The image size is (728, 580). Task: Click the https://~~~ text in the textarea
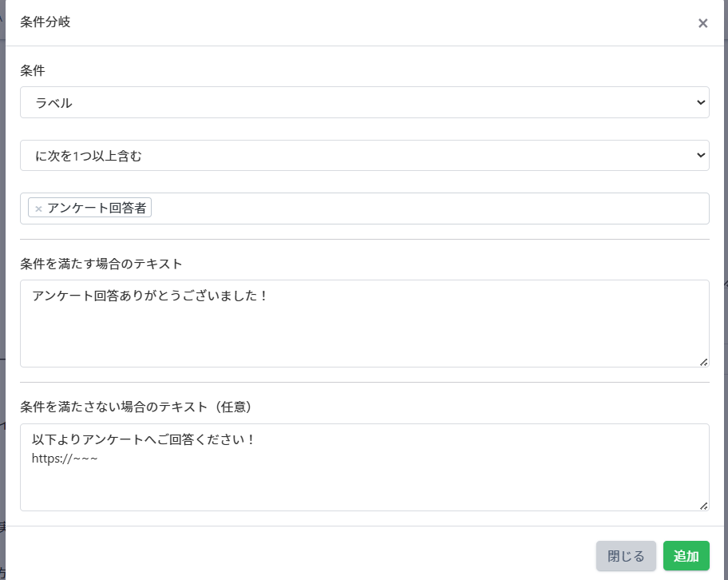[x=65, y=459]
